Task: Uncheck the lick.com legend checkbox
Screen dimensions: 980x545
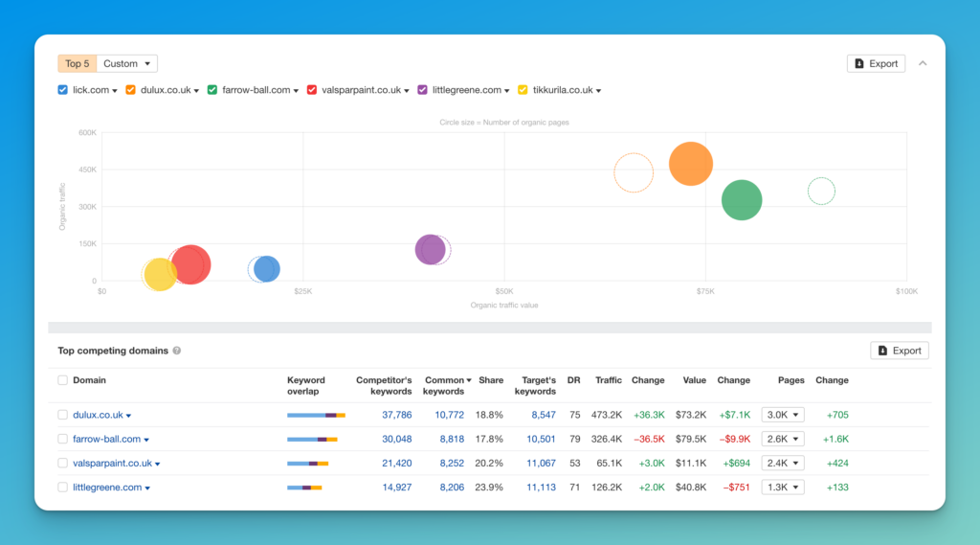Action: (x=62, y=90)
